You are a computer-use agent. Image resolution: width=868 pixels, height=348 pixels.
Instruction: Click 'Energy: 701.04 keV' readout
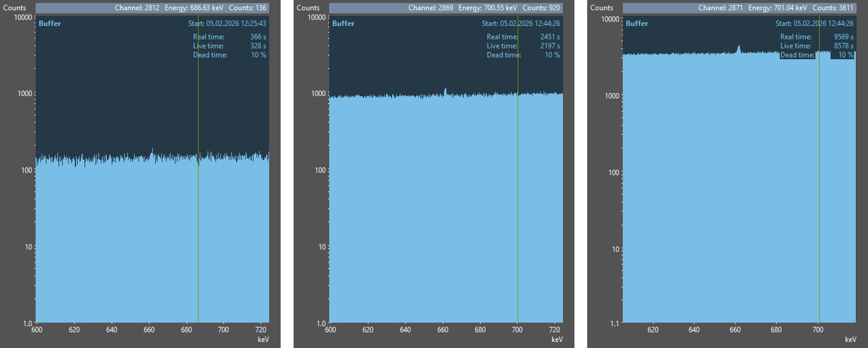(778, 8)
